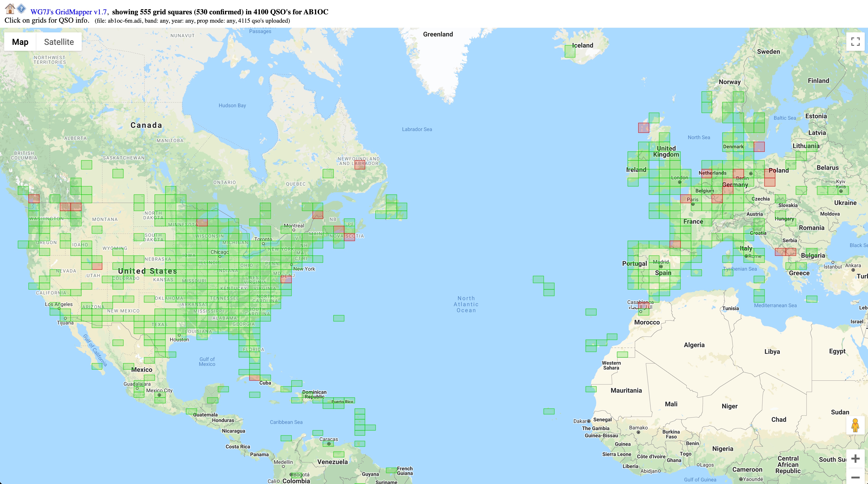Click the red grid square in Newfoundland and Labrador
This screenshot has height=484, width=868.
pyautogui.click(x=360, y=165)
